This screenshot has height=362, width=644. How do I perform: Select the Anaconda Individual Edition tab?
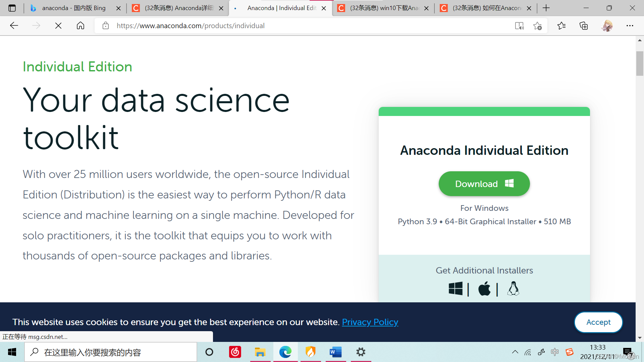[x=281, y=8]
